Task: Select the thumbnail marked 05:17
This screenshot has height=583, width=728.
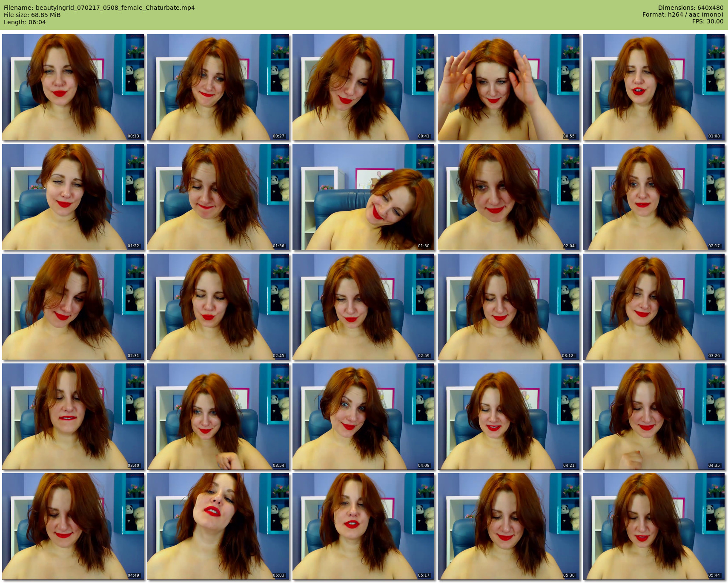Action: click(364, 526)
